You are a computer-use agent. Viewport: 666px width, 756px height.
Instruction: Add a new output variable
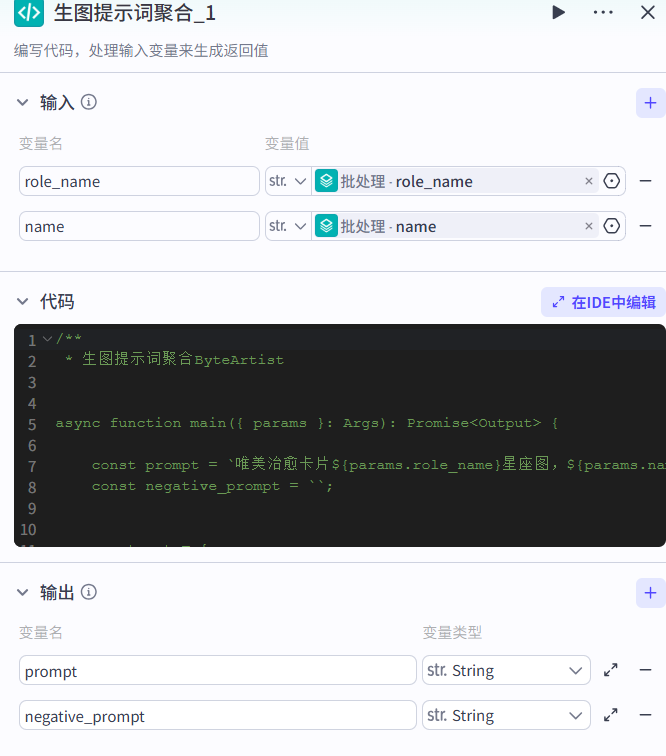pos(650,593)
